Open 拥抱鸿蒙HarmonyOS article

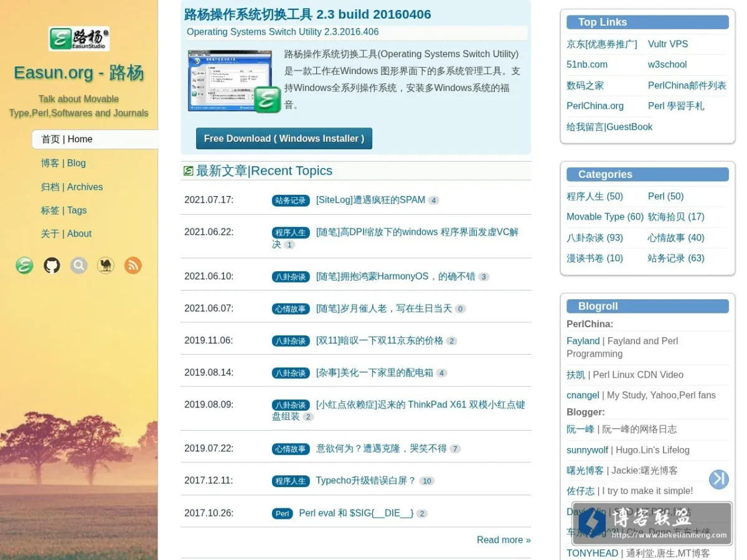tap(395, 276)
